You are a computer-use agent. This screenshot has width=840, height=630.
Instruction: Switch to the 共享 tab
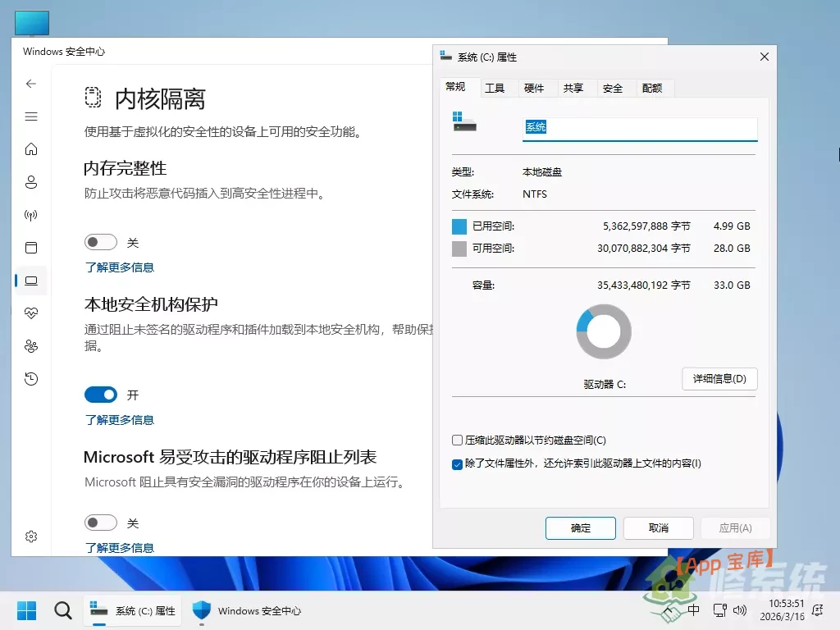point(575,88)
